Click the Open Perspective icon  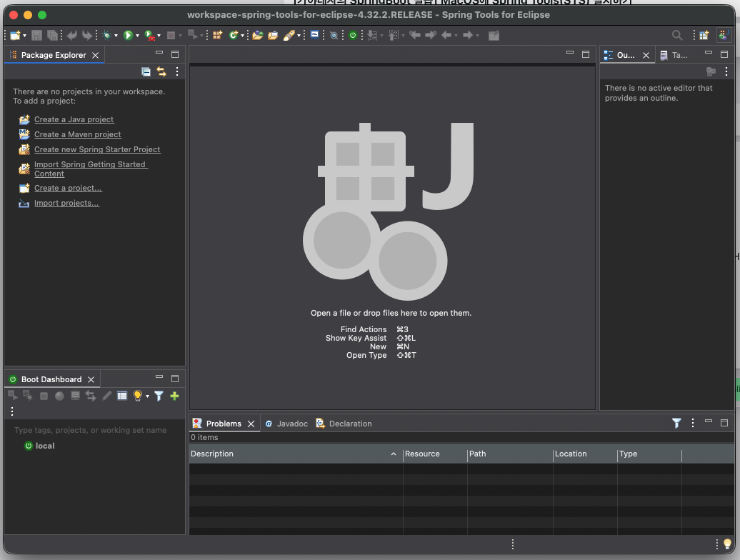pos(704,36)
